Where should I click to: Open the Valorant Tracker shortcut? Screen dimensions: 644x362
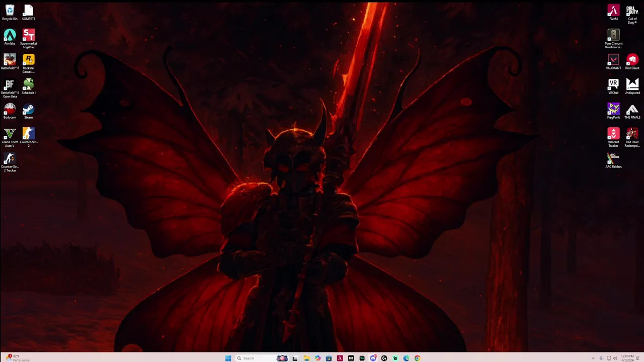tap(613, 137)
